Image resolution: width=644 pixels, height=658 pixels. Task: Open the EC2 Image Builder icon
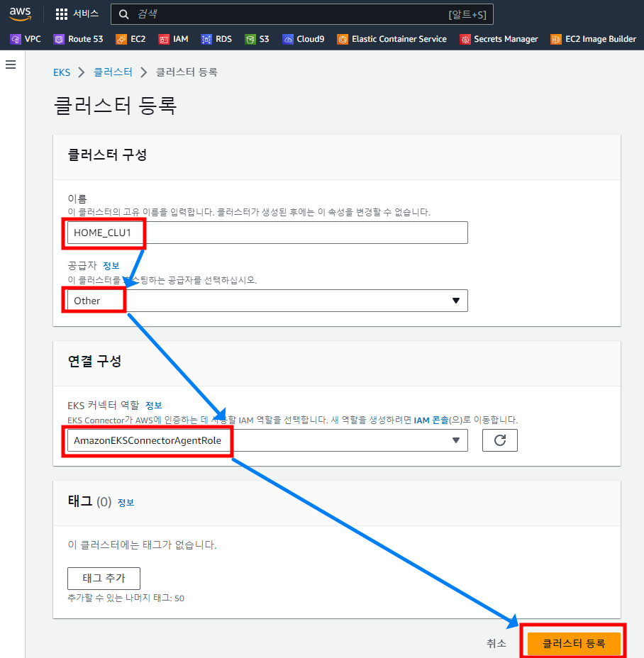click(556, 40)
